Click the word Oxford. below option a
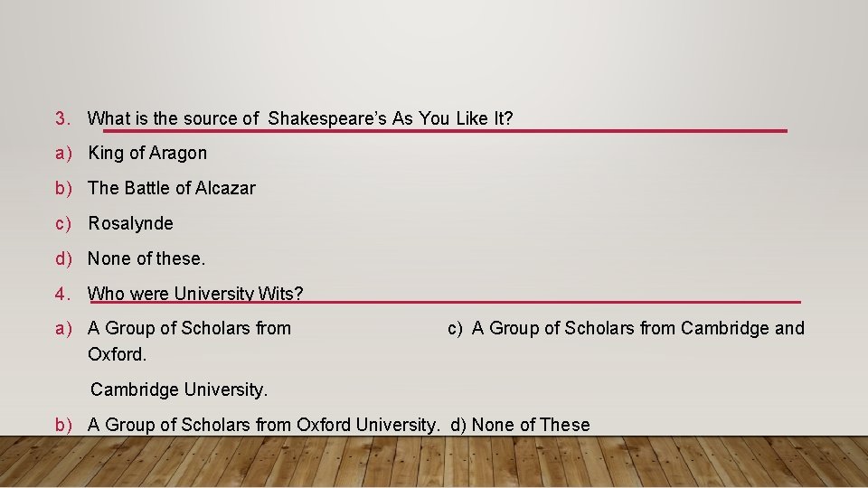The width and height of the screenshot is (868, 488). [118, 354]
